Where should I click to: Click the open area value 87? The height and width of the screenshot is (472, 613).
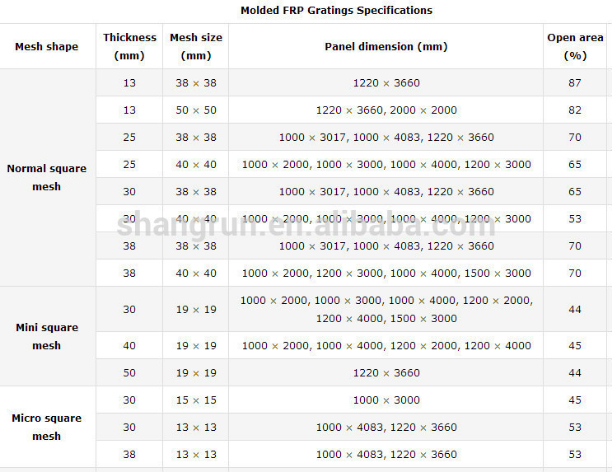tap(575, 83)
